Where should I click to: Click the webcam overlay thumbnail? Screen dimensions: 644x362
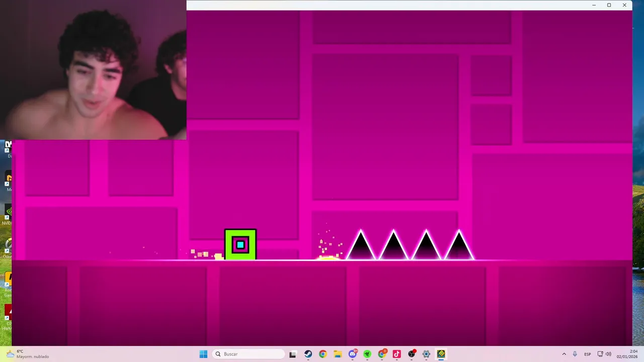pos(93,70)
